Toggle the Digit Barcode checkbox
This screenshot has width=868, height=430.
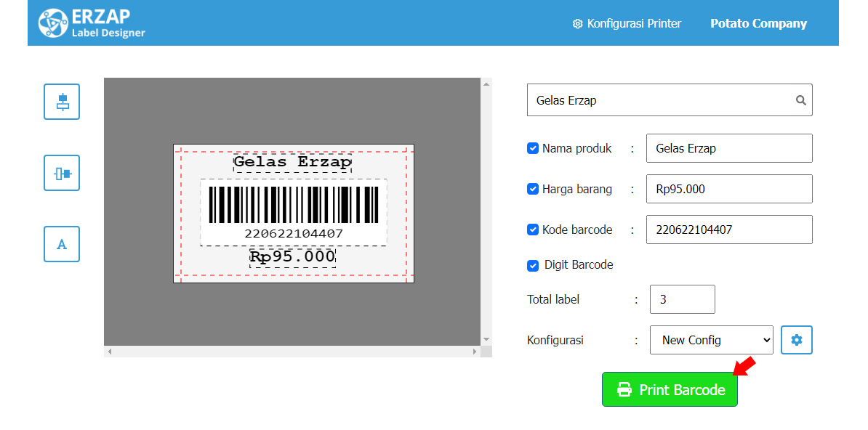click(x=533, y=266)
